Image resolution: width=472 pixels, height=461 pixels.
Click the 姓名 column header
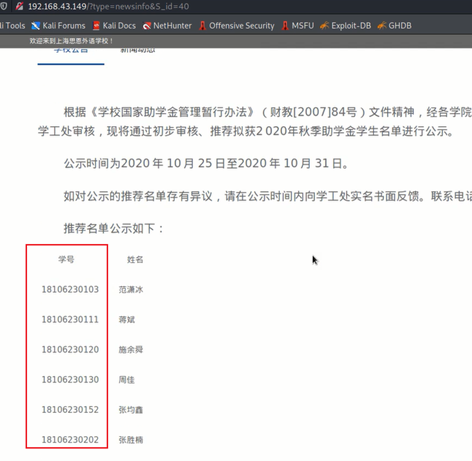pos(135,259)
